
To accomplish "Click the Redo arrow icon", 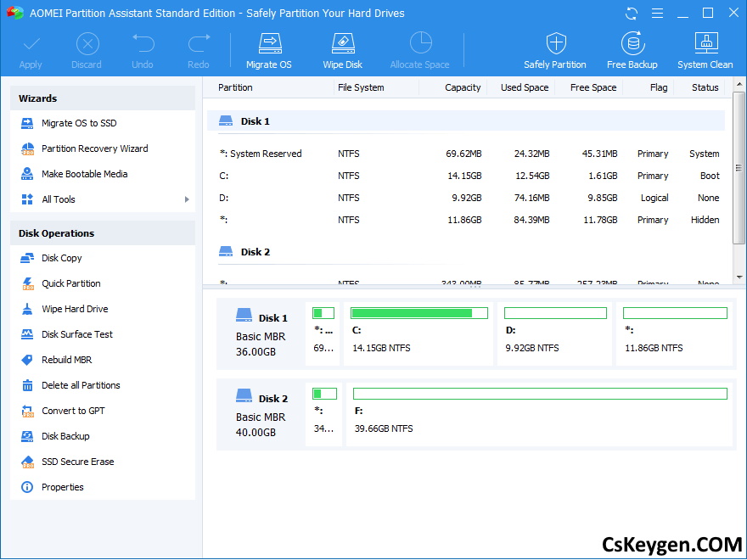I will point(199,44).
